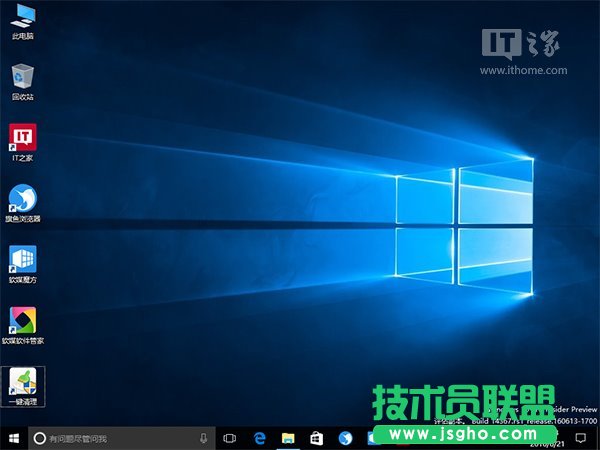Click the Cortana microphone icon
600x450 pixels.
(204, 438)
